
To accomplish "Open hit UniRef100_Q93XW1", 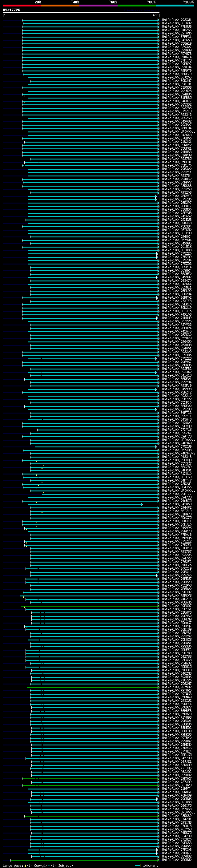I will (176, 20).
